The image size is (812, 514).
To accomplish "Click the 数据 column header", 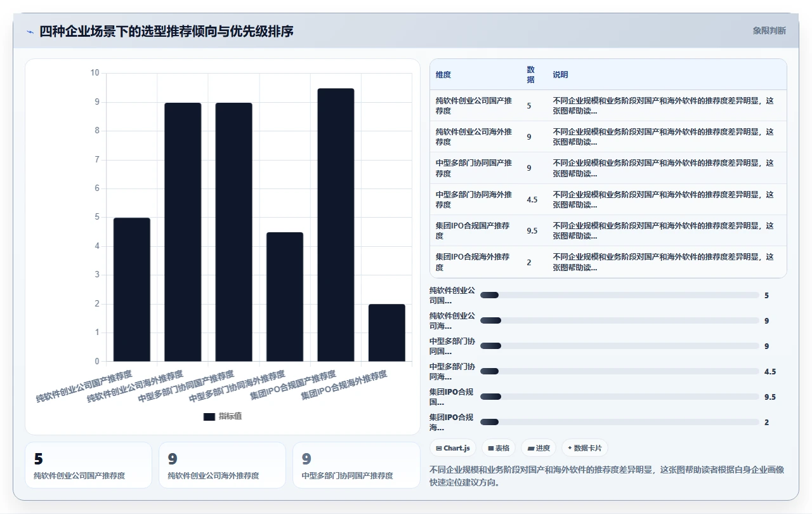I will pyautogui.click(x=531, y=75).
